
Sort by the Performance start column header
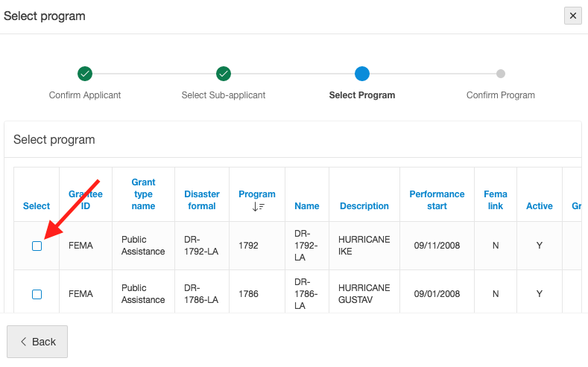point(437,200)
